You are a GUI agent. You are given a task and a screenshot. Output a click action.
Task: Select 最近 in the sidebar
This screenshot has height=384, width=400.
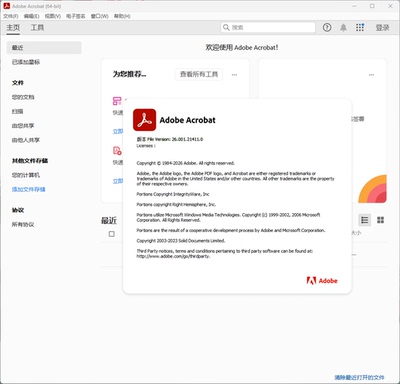tap(44, 48)
